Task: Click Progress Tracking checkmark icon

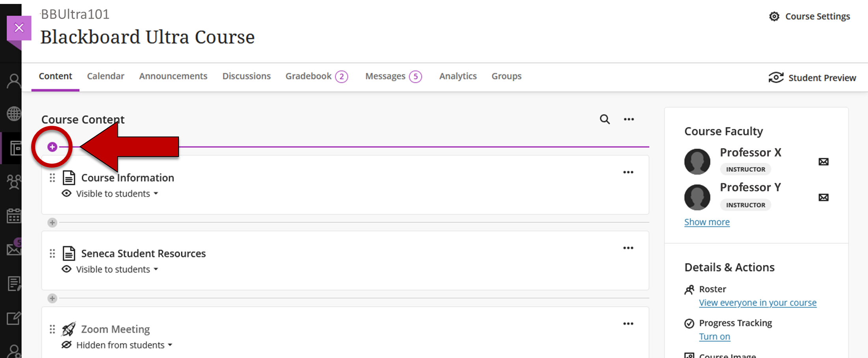Action: tap(689, 324)
